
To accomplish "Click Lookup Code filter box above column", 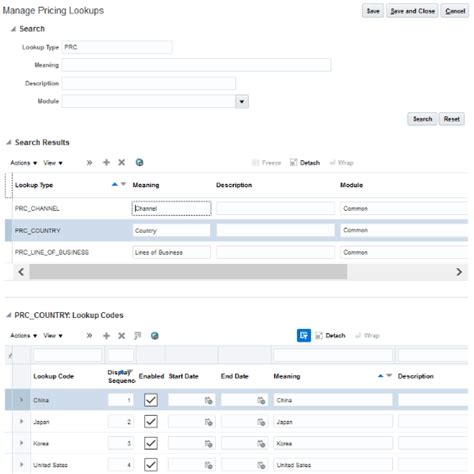I will (68, 355).
